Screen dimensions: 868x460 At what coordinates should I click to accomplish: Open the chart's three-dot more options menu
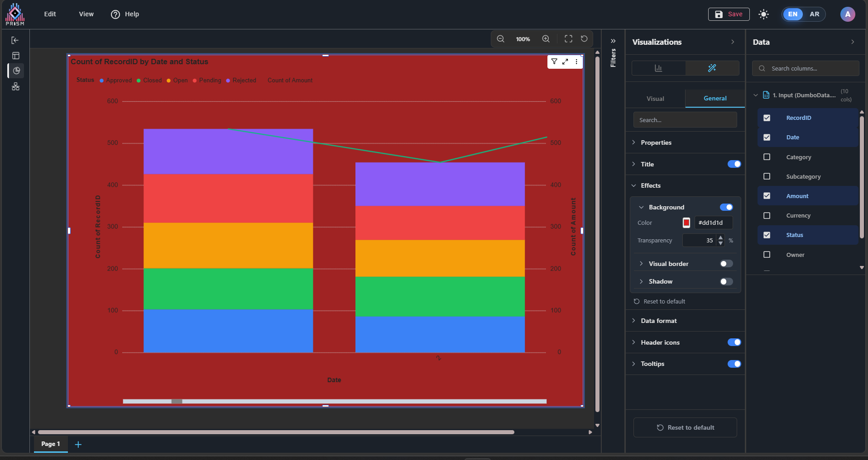coord(576,62)
